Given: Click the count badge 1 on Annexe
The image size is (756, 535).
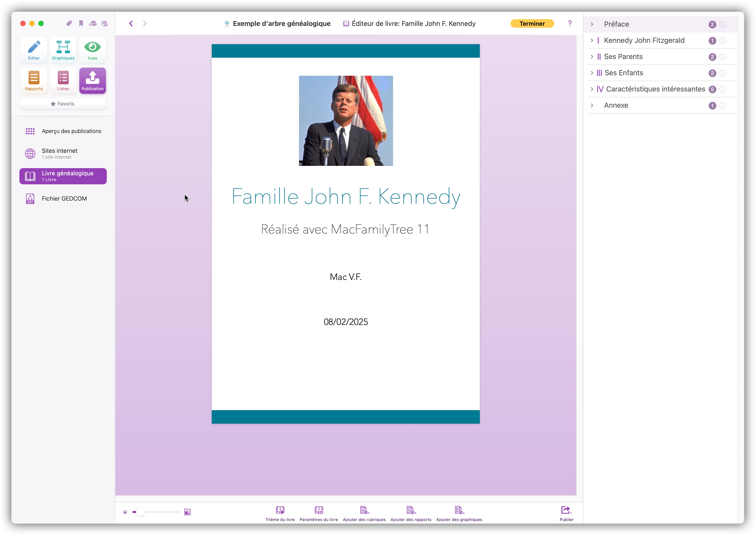Looking at the screenshot, I should 712,105.
